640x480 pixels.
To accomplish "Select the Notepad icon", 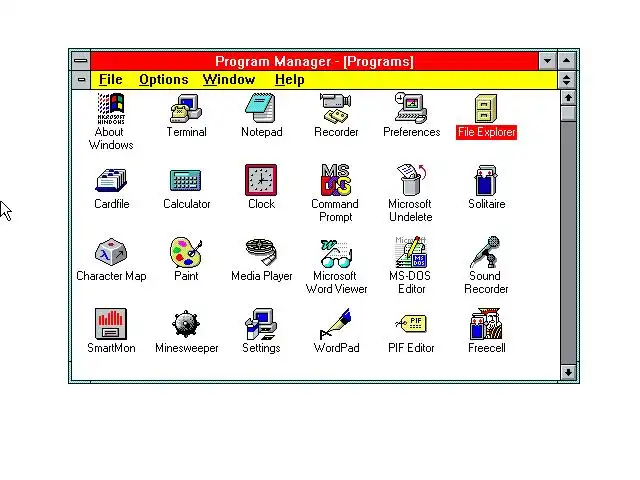I will pos(261,108).
